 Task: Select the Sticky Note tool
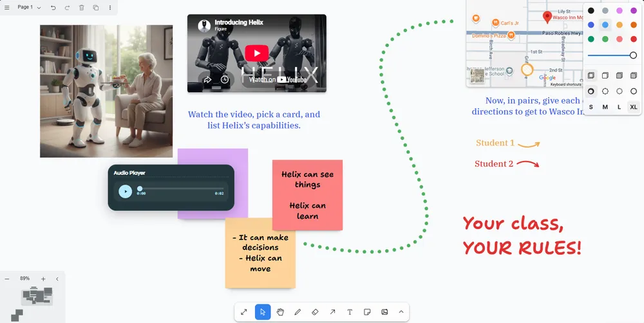click(367, 312)
